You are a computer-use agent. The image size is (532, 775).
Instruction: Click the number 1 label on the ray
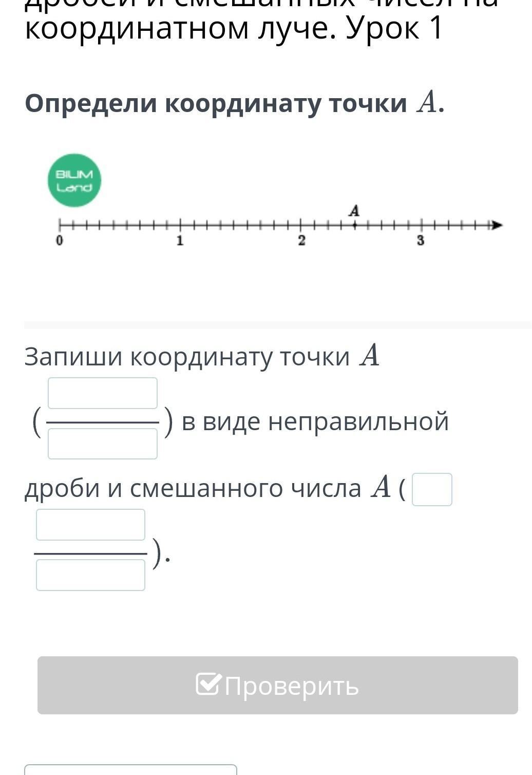point(180,240)
